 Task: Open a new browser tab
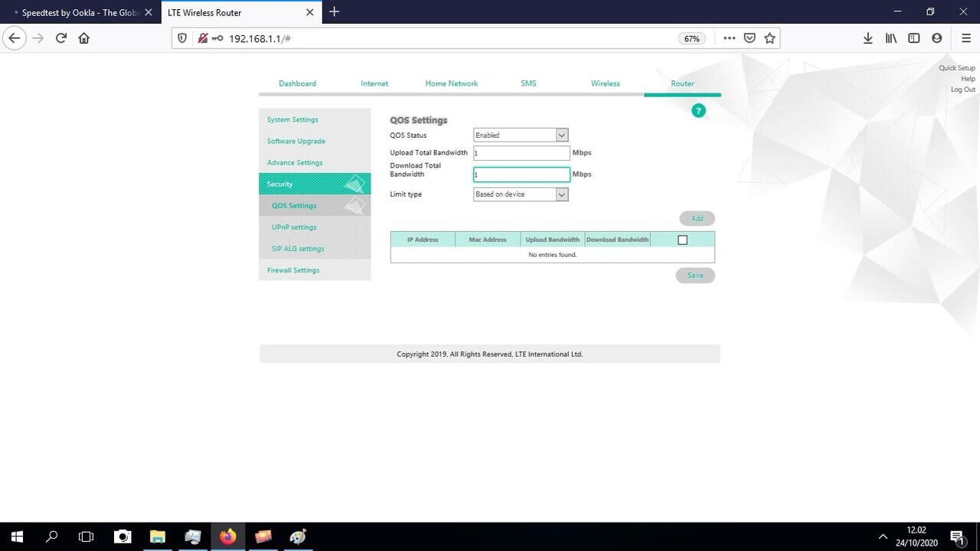(x=334, y=12)
